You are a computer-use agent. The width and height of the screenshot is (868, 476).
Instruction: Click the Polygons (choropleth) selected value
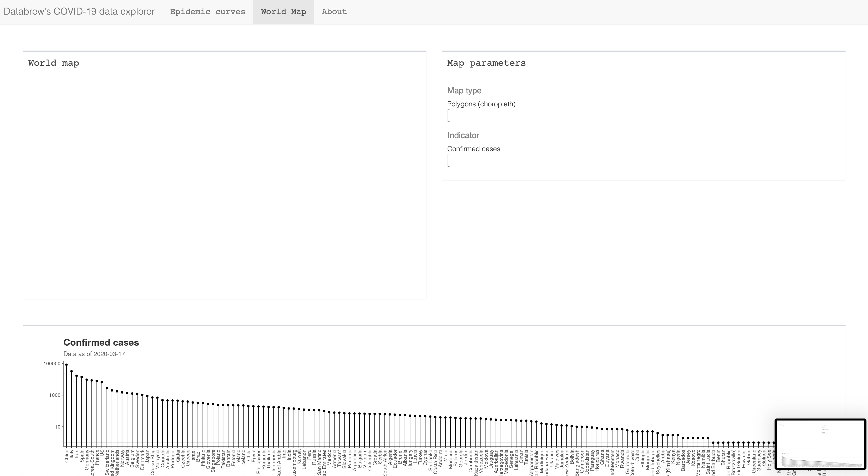coord(481,104)
